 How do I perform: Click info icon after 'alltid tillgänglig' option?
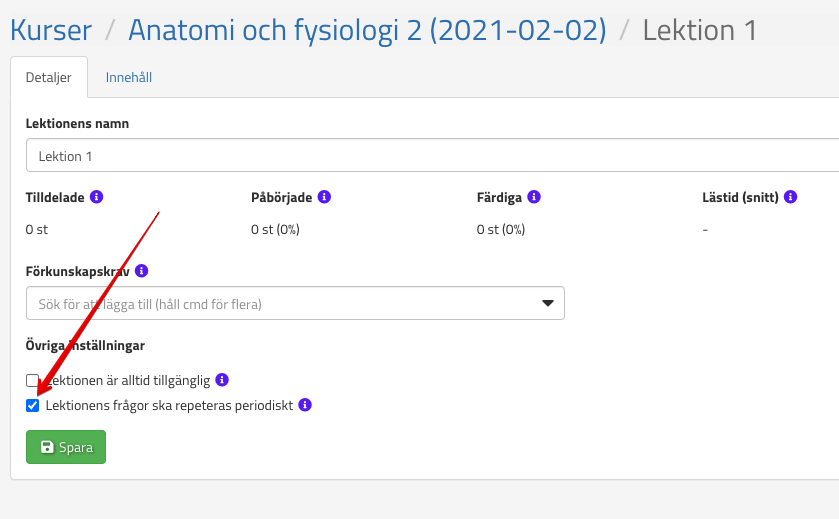pyautogui.click(x=222, y=380)
